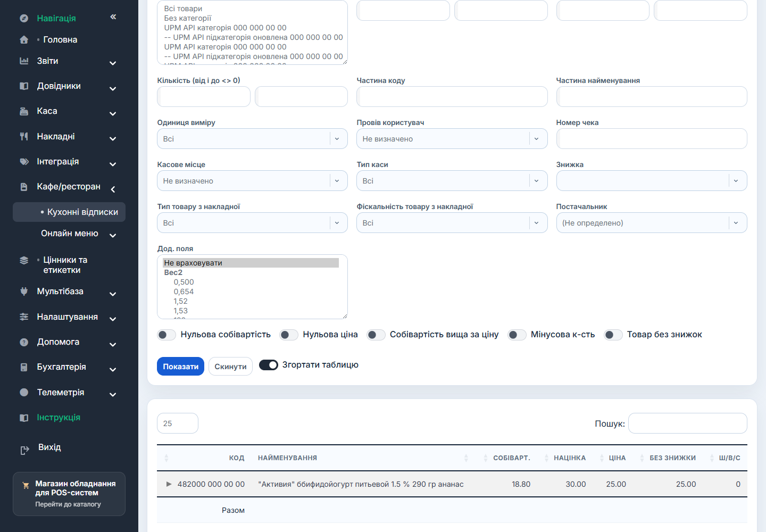Viewport: 766px width, 532px height.
Task: Click the Показати button
Action: click(x=180, y=367)
